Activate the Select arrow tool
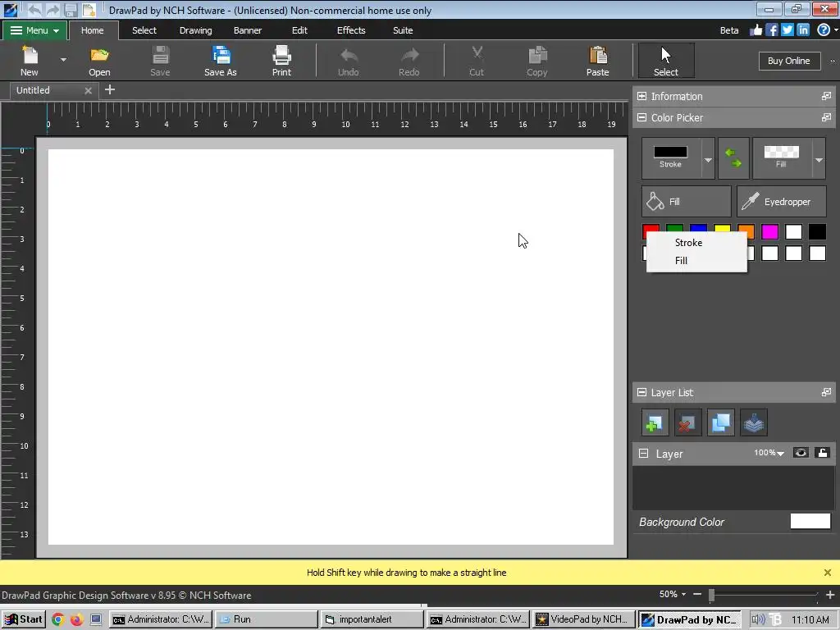Image resolution: width=840 pixels, height=630 pixels. (x=666, y=61)
